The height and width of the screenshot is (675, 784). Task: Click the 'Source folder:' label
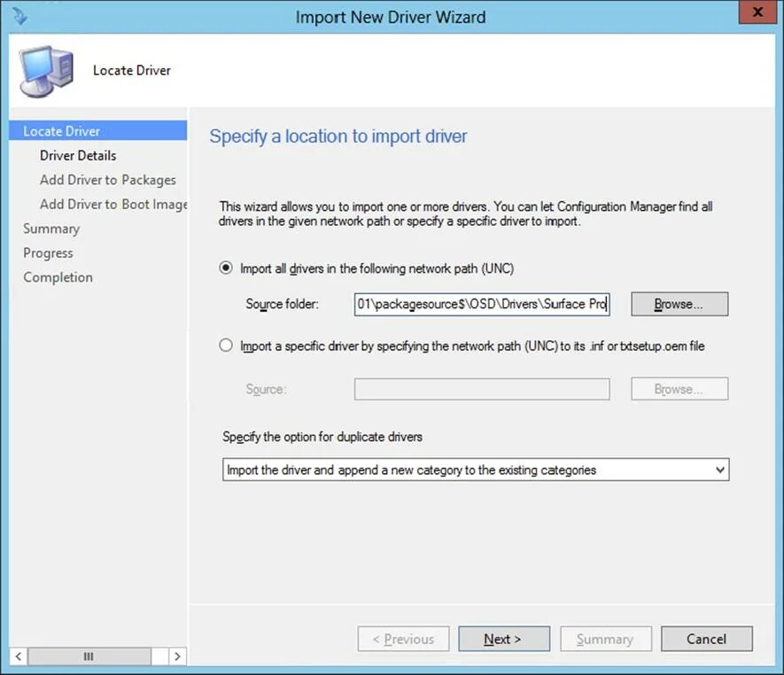click(x=282, y=304)
